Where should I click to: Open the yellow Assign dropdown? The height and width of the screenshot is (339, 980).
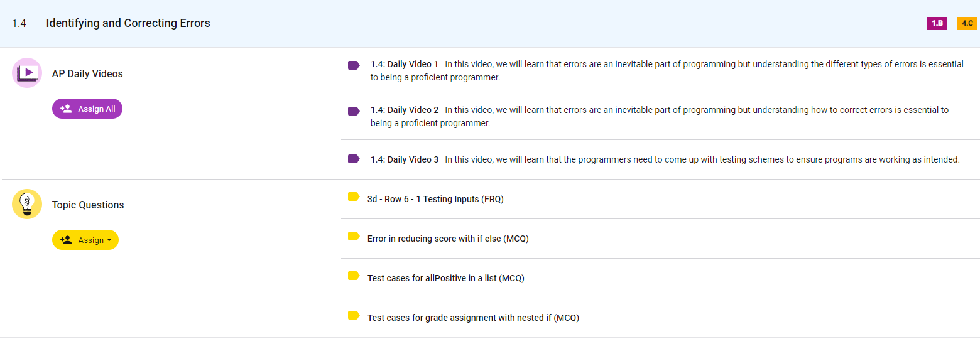85,240
